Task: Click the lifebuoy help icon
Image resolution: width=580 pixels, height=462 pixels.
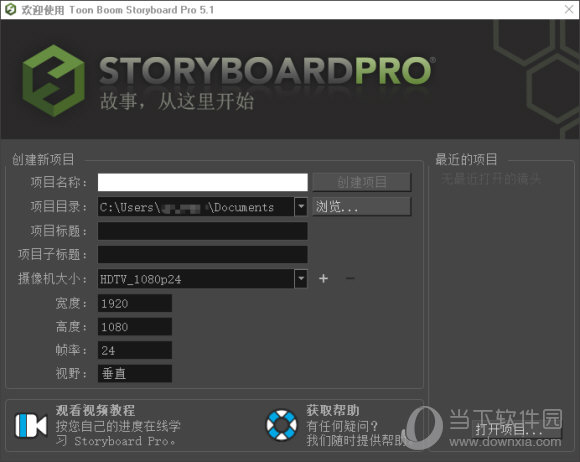Action: [281, 425]
